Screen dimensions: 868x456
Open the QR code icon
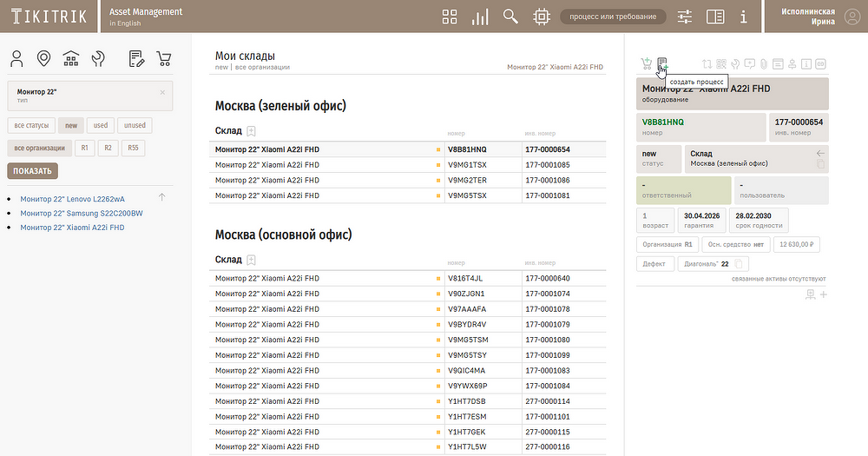coord(721,63)
